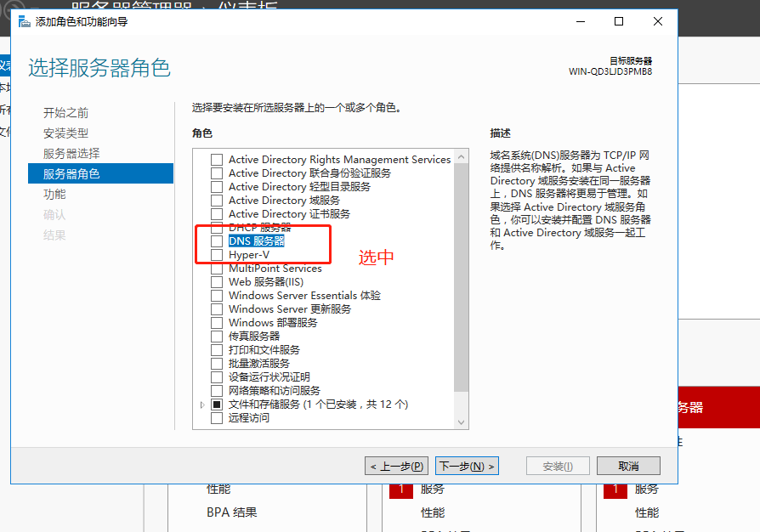Check the Active Directory Rights Management Services box
The image size is (760, 532).
(217, 160)
